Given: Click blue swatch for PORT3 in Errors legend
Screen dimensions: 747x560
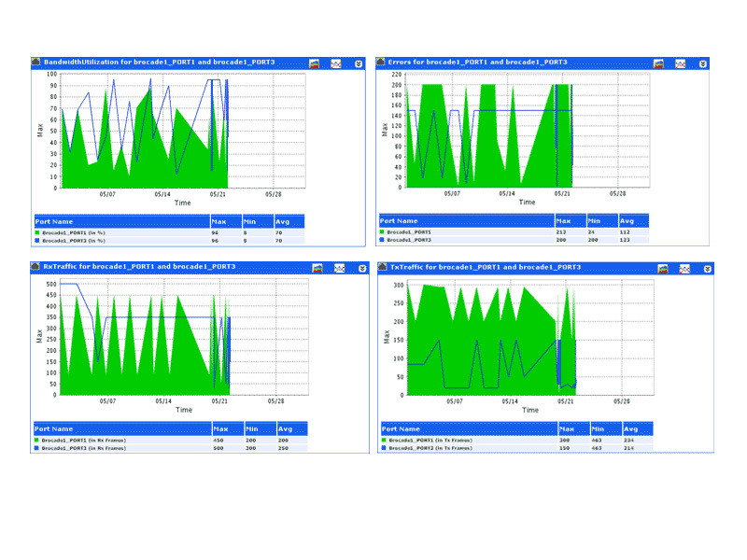Looking at the screenshot, I should point(382,240).
